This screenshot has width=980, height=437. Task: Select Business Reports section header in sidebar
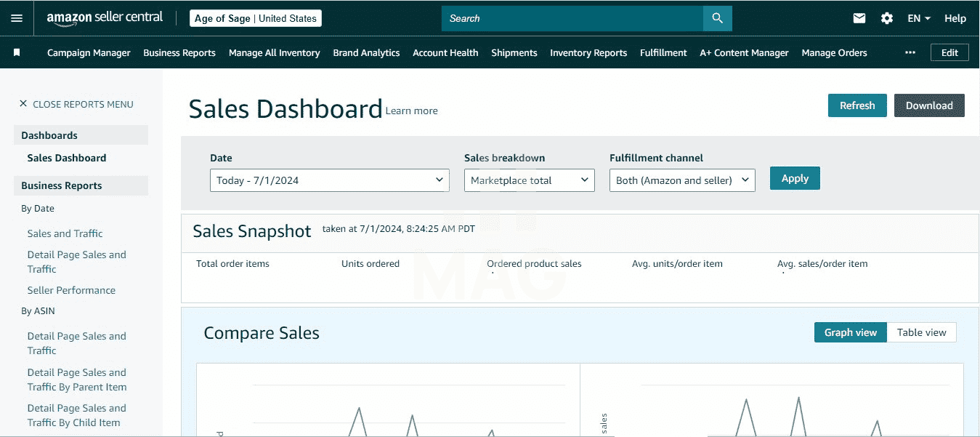pyautogui.click(x=81, y=185)
